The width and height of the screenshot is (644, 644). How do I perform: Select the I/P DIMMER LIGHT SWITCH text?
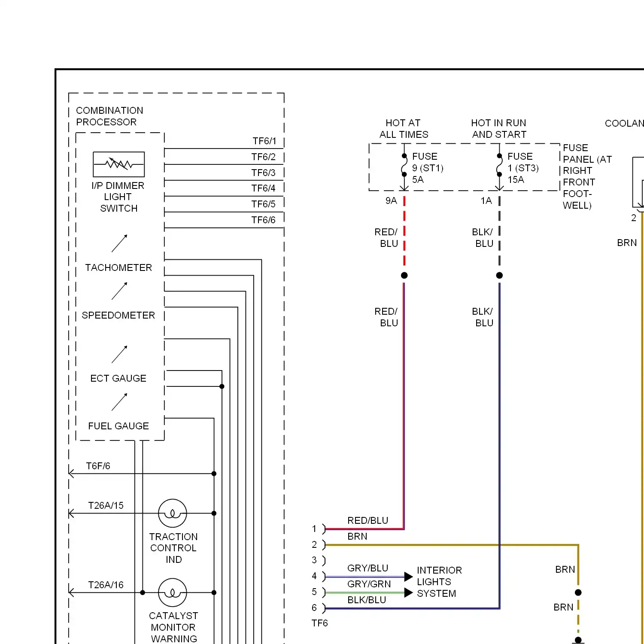tap(118, 197)
